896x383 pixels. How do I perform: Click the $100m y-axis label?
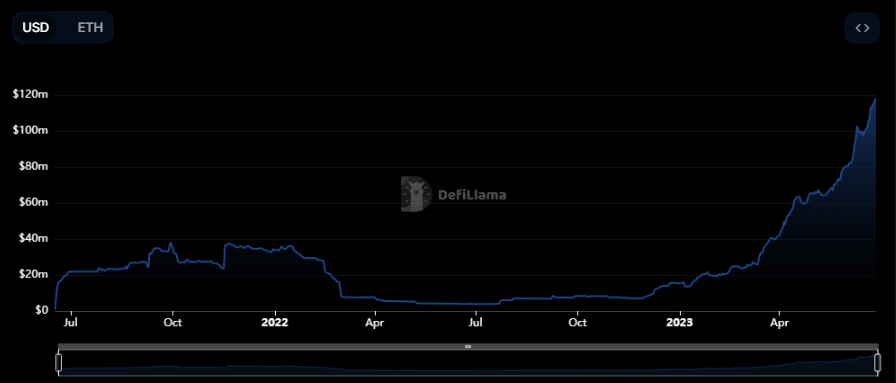(31, 131)
